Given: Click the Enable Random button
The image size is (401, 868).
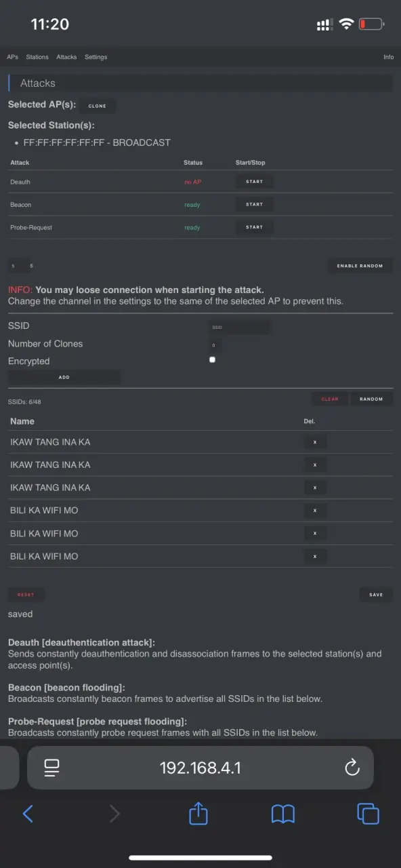Looking at the screenshot, I should pyautogui.click(x=360, y=266).
